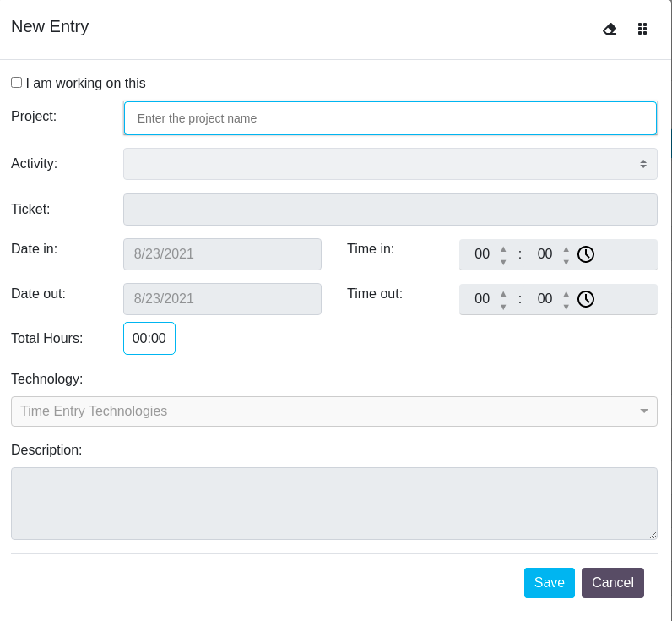Image resolution: width=672 pixels, height=621 pixels.
Task: Open the Activity dropdown
Action: 390,164
